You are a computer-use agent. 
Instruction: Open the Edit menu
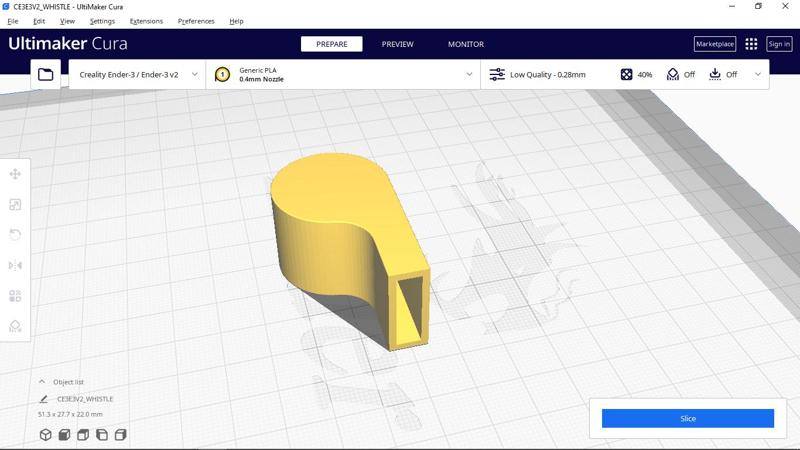click(39, 21)
